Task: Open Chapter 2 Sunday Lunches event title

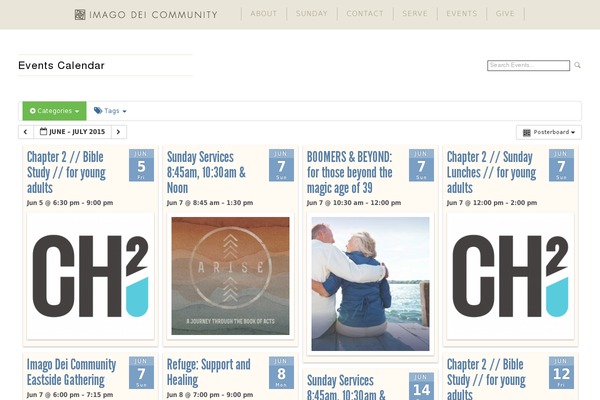Action: pos(491,172)
